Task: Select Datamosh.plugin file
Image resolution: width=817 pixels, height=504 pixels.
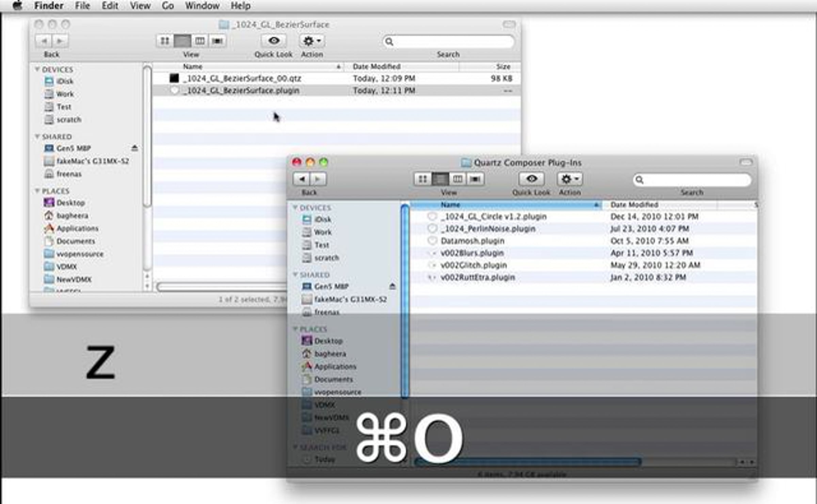Action: (584, 241)
